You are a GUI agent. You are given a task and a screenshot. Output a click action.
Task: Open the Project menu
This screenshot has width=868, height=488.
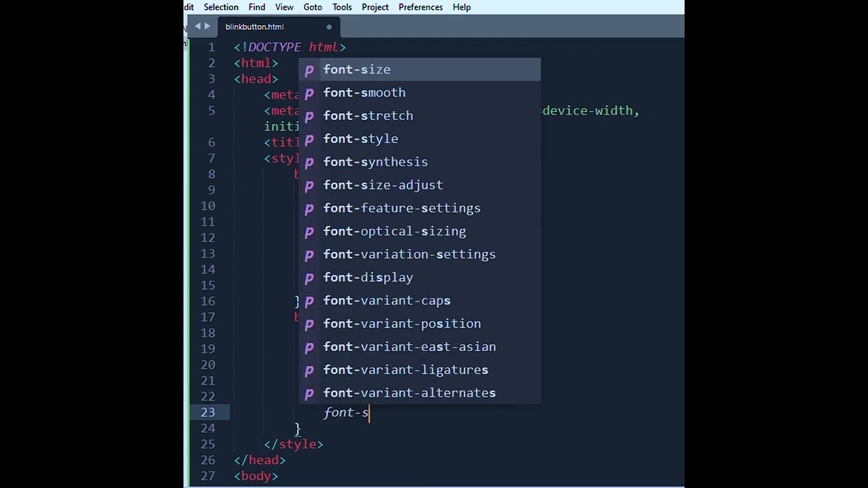click(375, 7)
